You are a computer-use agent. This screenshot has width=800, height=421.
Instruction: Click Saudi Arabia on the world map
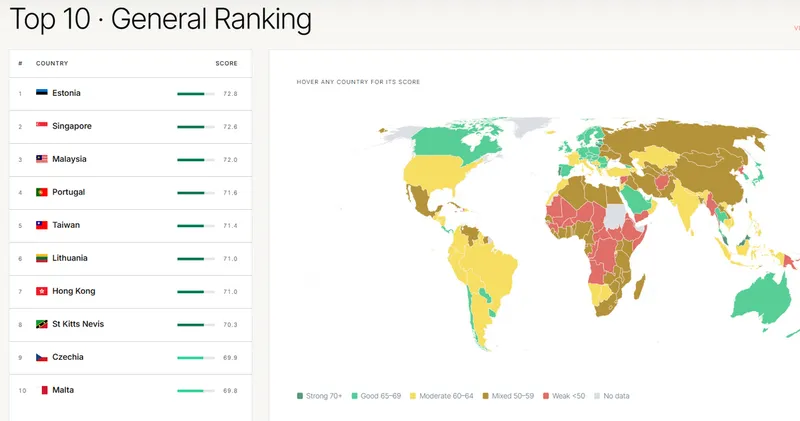(x=636, y=200)
